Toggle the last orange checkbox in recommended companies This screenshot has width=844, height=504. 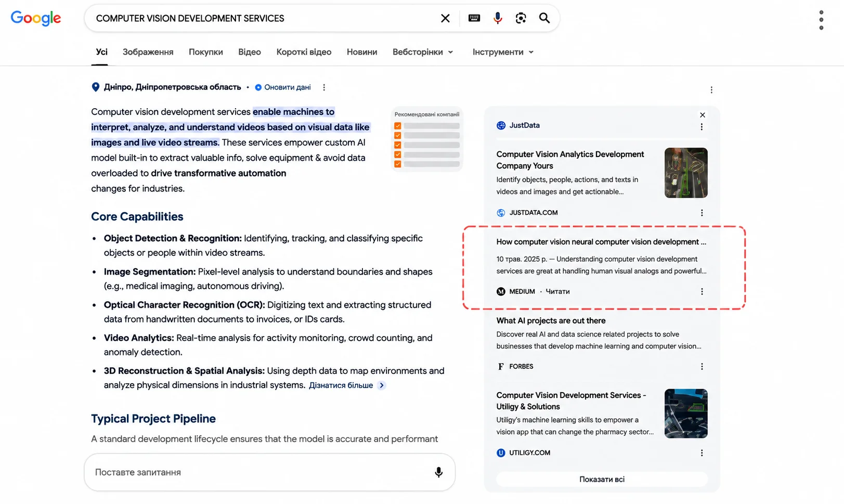397,164
